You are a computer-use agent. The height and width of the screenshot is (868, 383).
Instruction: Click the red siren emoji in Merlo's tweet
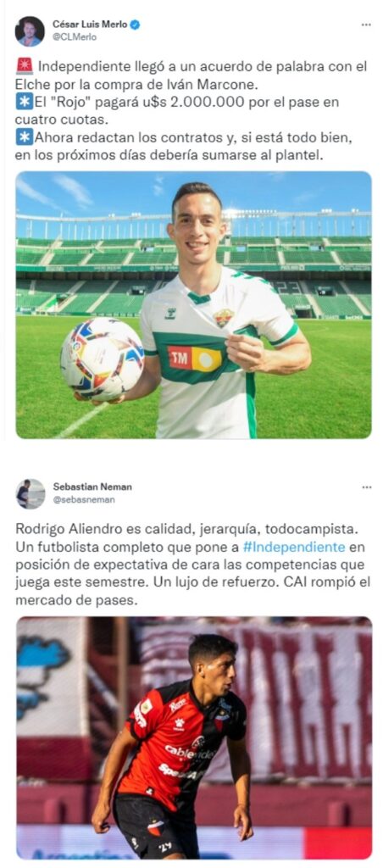click(x=25, y=66)
